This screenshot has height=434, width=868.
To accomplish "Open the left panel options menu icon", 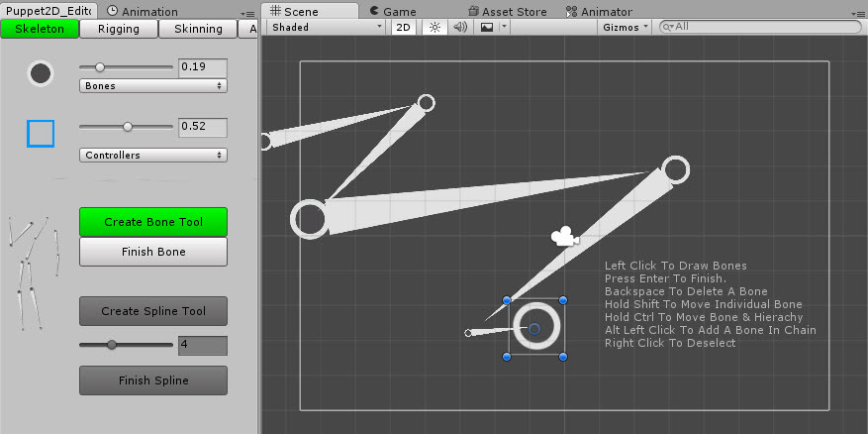I will [x=247, y=14].
